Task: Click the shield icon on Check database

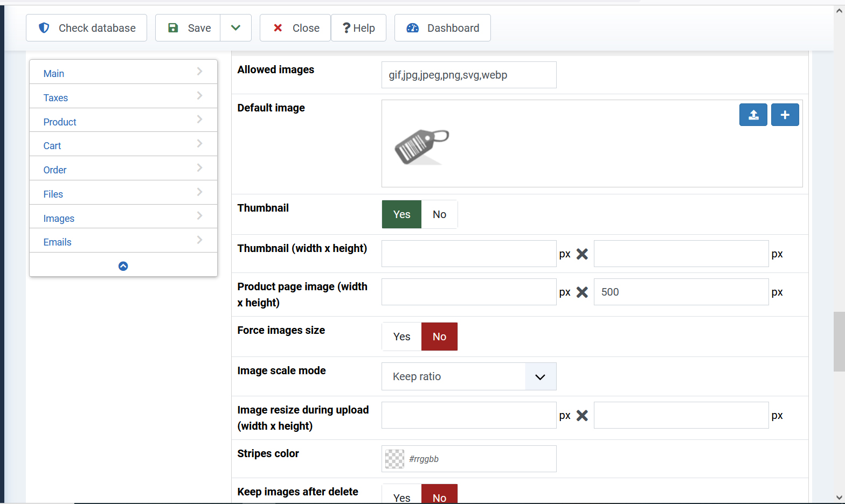Action: 44,28
